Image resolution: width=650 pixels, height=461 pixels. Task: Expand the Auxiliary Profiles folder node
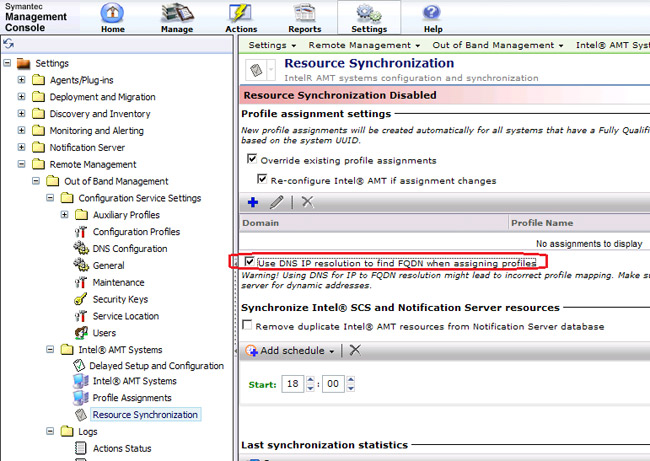point(64,214)
